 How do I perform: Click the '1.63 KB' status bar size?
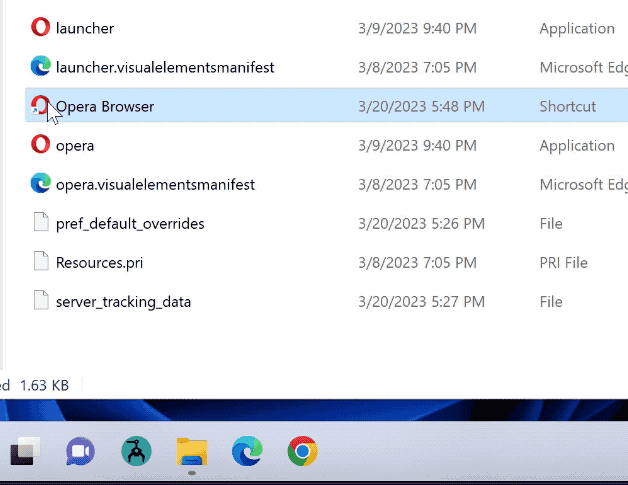click(44, 385)
